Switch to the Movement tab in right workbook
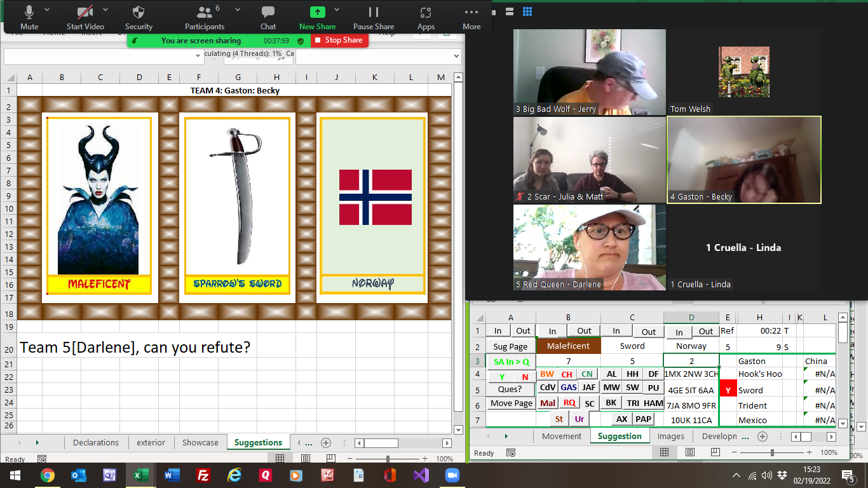 (562, 436)
